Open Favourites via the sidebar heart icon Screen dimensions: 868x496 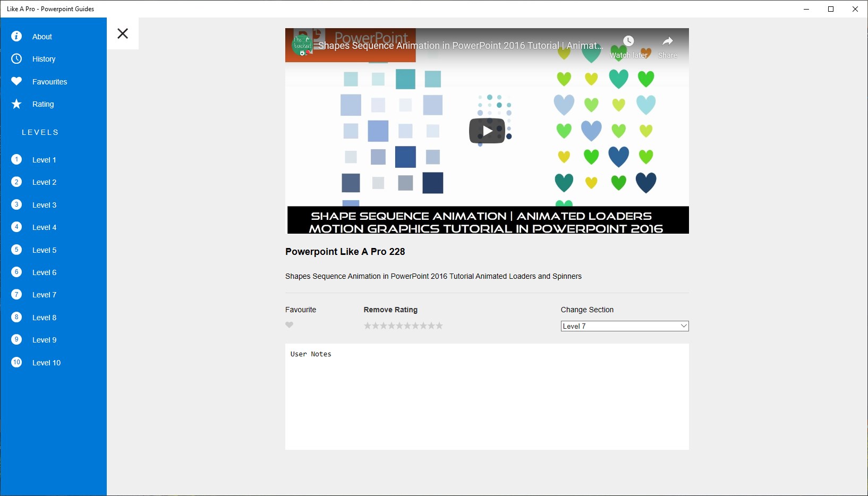tap(16, 81)
